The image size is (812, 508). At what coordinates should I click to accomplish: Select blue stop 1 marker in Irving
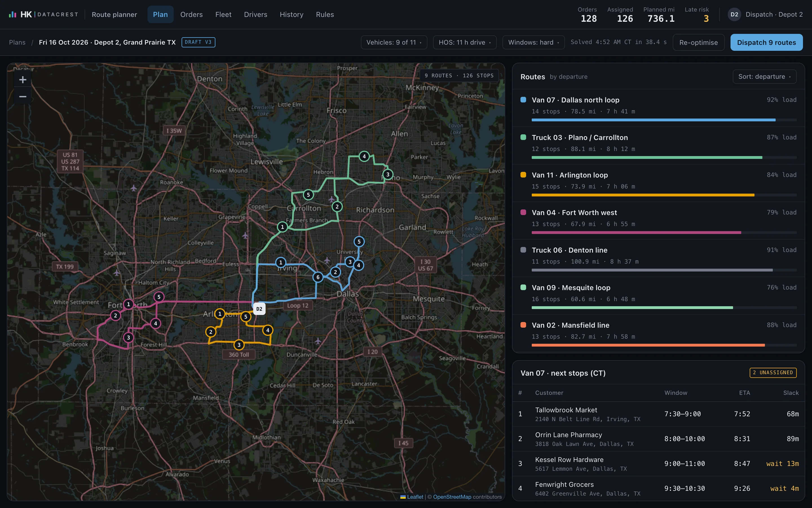[281, 262]
